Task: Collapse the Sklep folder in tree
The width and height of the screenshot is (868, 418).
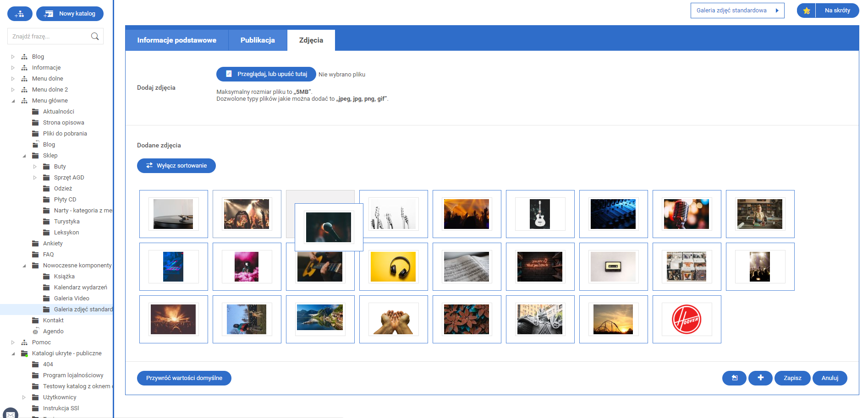Action: pyautogui.click(x=24, y=156)
